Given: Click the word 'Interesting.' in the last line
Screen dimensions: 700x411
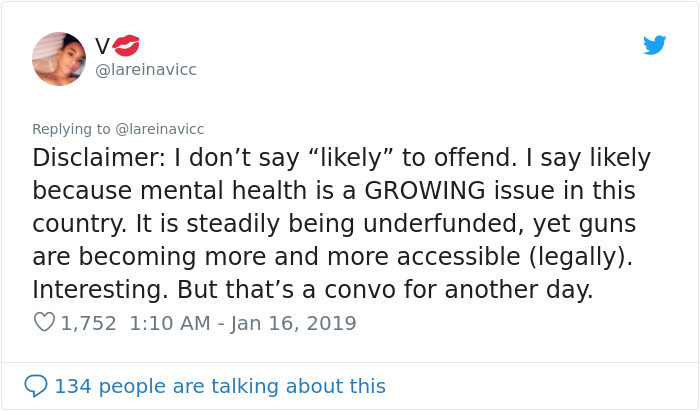Looking at the screenshot, I should pyautogui.click(x=100, y=290).
